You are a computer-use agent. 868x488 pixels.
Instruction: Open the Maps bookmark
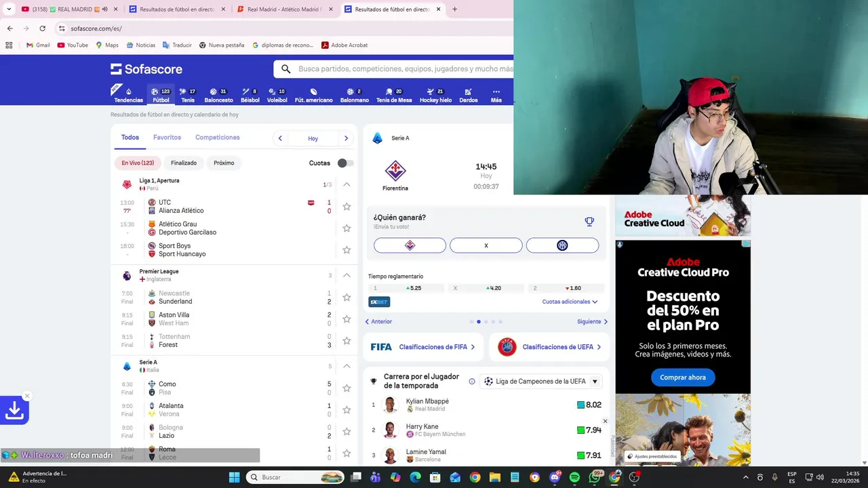coord(106,45)
